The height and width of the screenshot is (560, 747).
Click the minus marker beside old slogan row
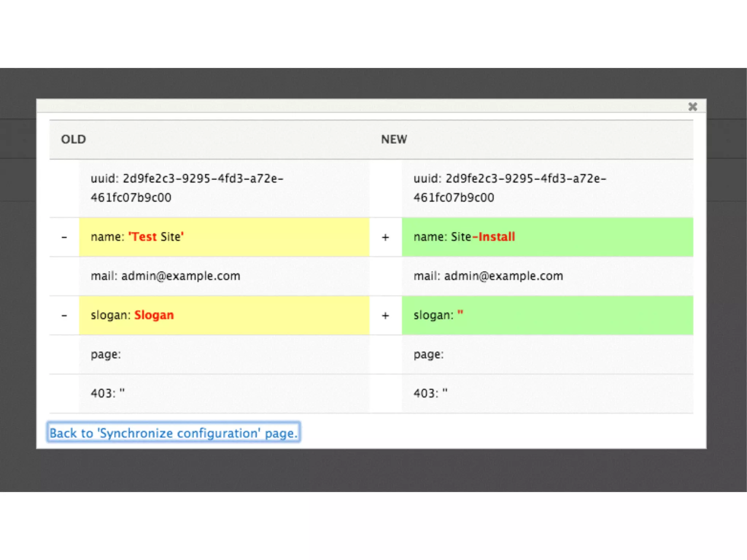coord(64,315)
